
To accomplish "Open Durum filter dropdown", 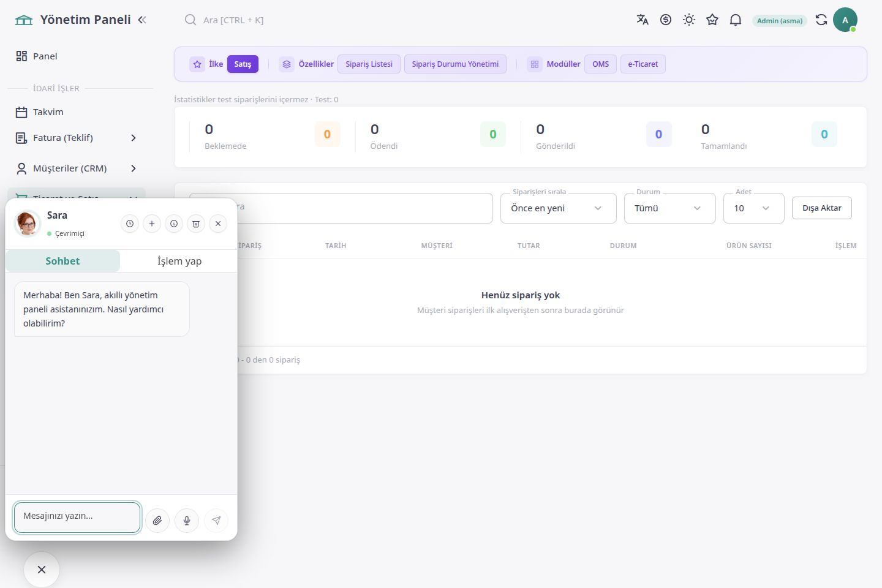I will pos(670,208).
